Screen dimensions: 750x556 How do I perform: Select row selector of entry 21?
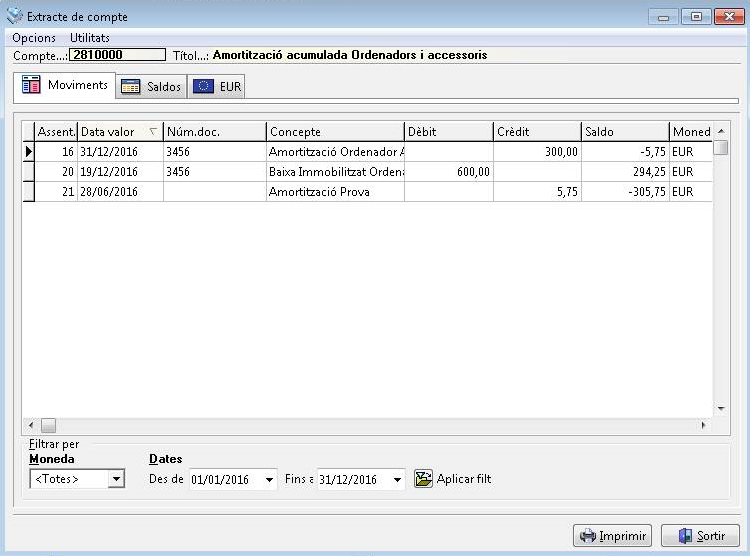pyautogui.click(x=29, y=192)
